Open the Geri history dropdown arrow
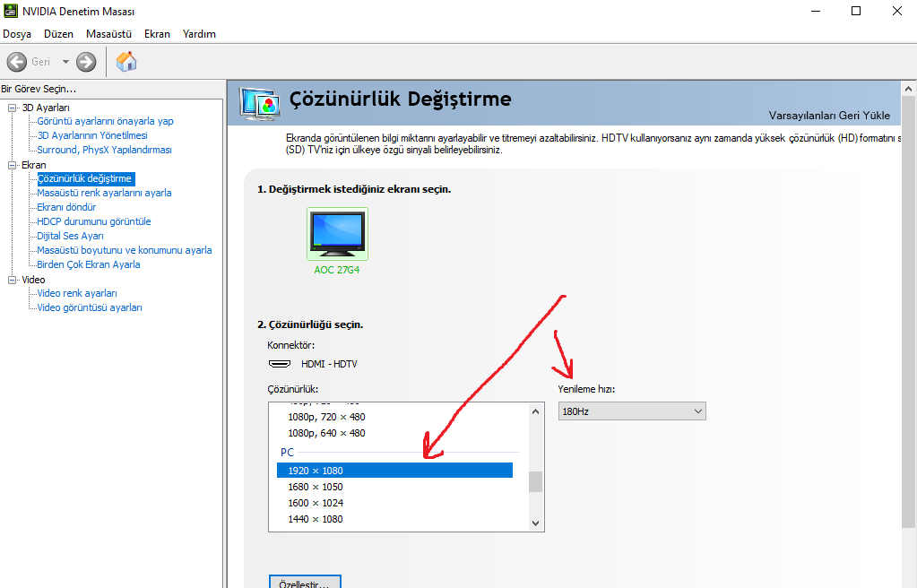917x588 pixels. coord(65,62)
